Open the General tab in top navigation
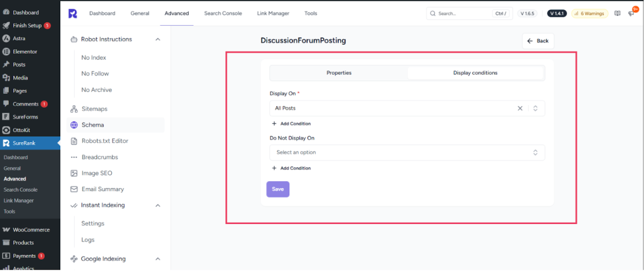Screen dimensions: 644x273 click(140, 14)
